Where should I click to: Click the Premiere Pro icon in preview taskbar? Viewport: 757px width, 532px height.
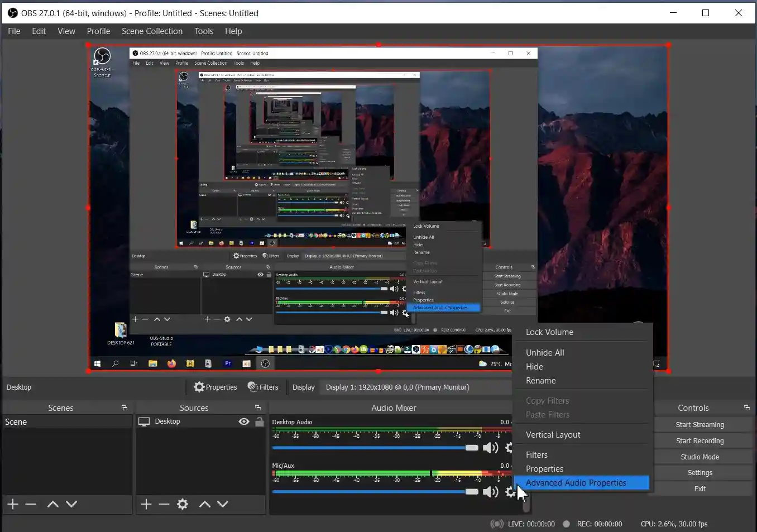(228, 363)
